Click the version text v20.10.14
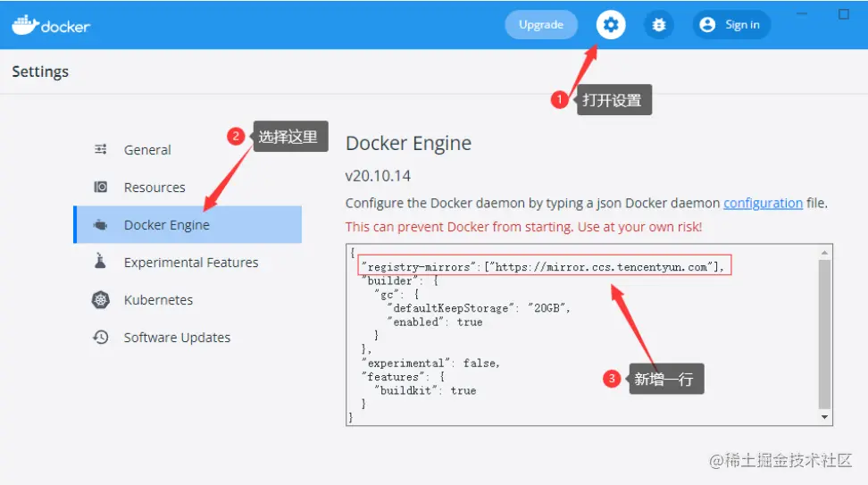The height and width of the screenshot is (485, 868). point(378,176)
